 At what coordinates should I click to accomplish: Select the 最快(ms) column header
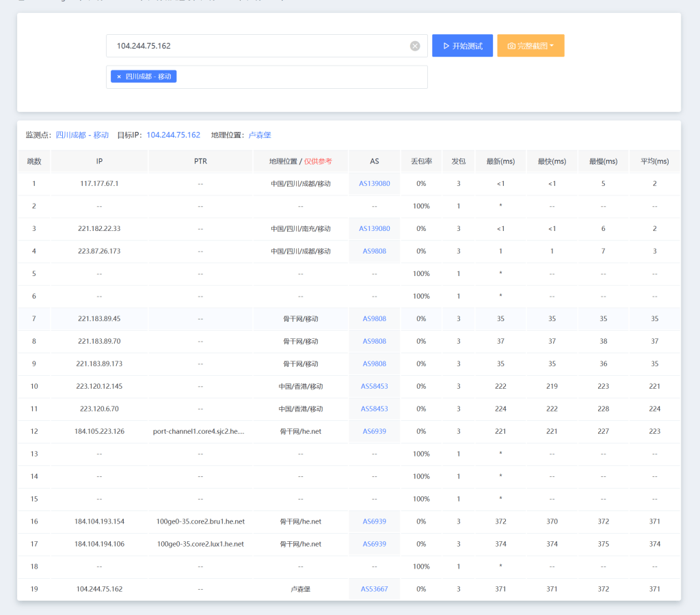(552, 161)
